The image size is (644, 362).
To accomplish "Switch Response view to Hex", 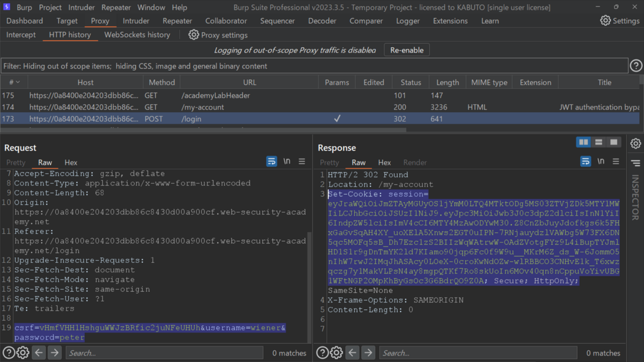I will click(x=384, y=162).
